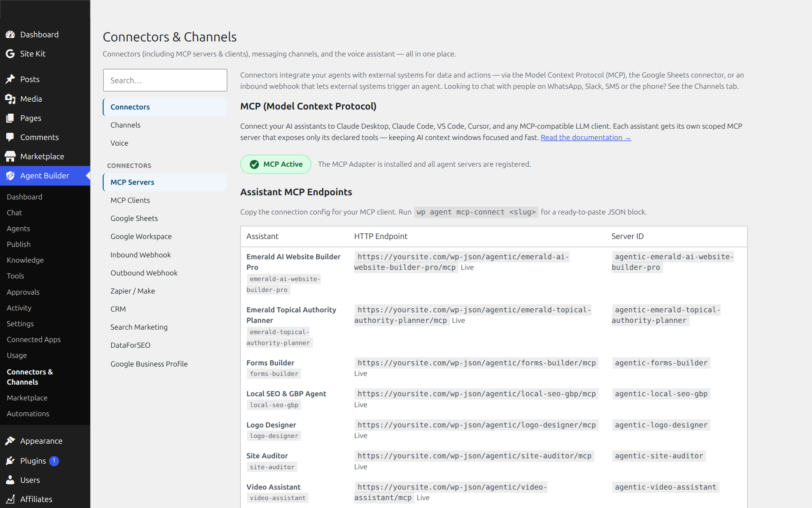812x508 pixels.
Task: Click the Plugins plug icon
Action: point(10,461)
